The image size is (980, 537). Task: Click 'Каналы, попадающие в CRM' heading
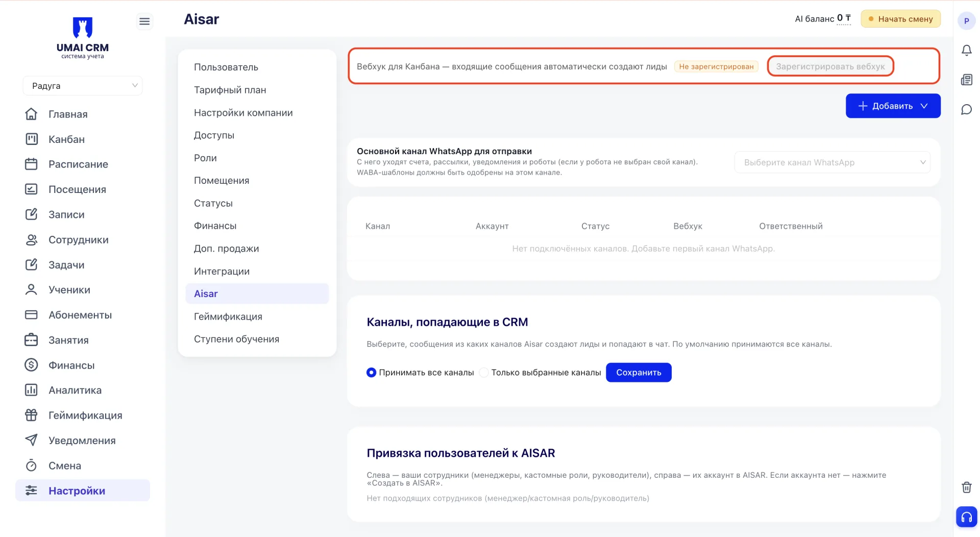click(447, 322)
